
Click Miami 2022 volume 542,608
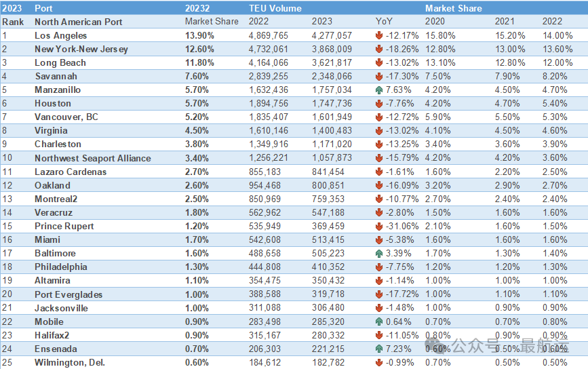tap(264, 239)
